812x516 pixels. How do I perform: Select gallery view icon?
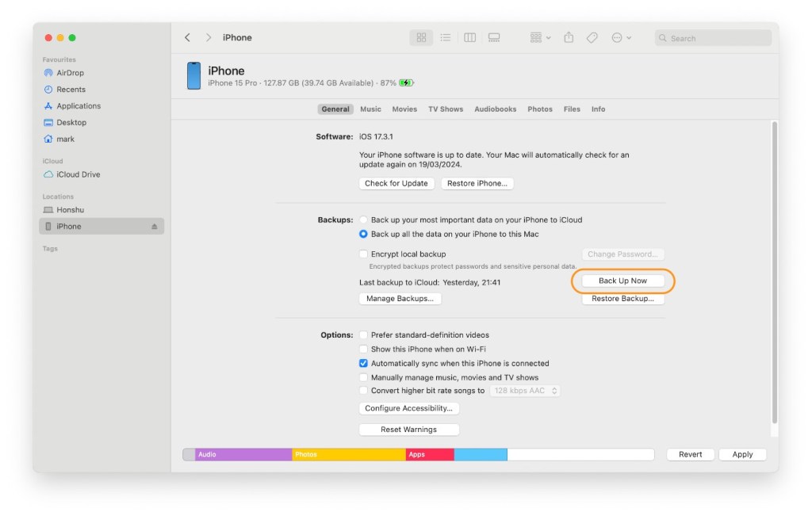[x=494, y=37]
